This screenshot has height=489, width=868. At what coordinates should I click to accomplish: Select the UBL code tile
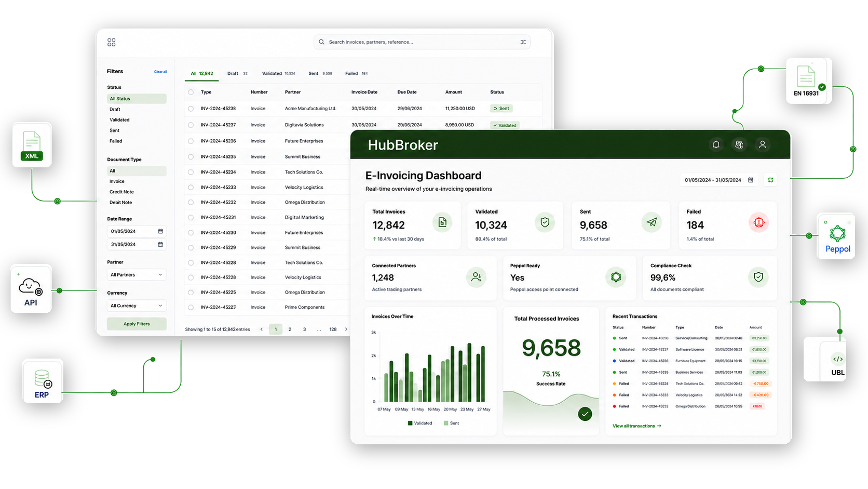coord(825,359)
